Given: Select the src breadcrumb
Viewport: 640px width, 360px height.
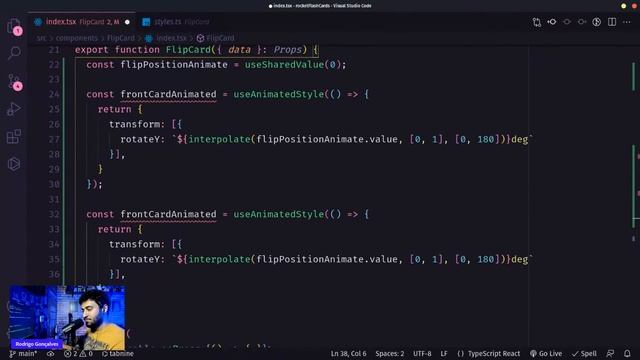Looking at the screenshot, I should (x=41, y=38).
